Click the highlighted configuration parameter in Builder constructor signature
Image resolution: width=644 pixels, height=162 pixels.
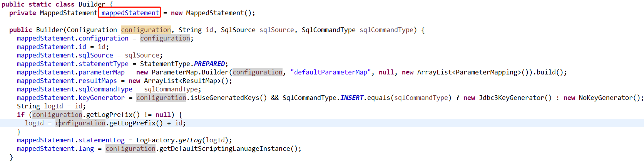coord(146,30)
